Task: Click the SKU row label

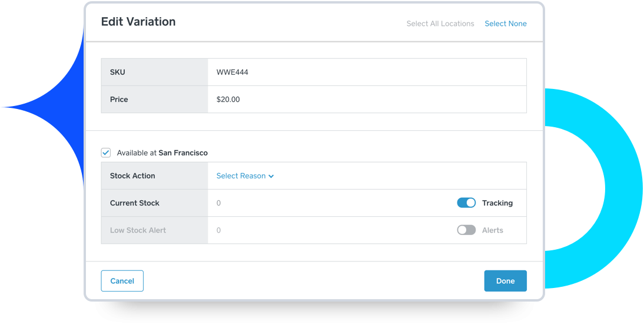Action: pos(118,72)
